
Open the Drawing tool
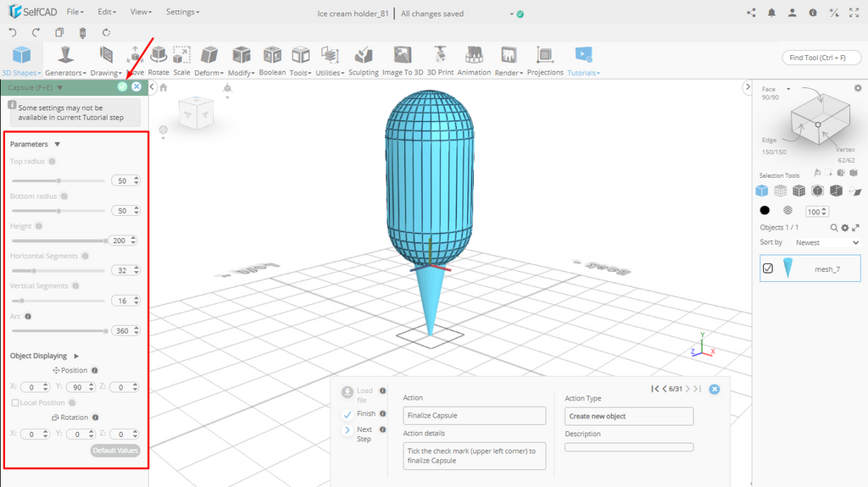[106, 61]
